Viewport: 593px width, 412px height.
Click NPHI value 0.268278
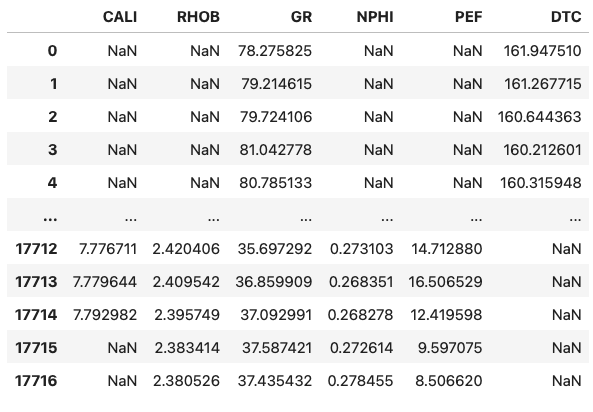(360, 315)
